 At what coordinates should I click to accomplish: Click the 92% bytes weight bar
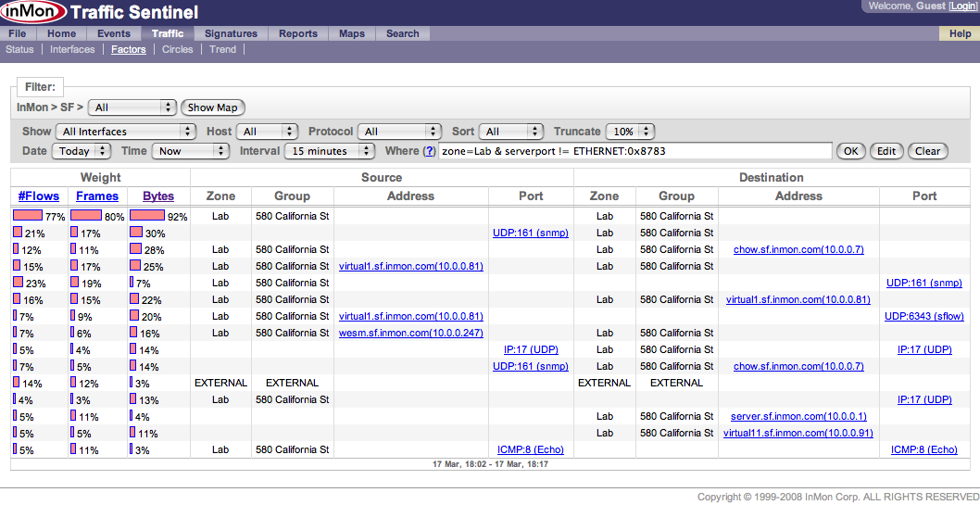pyautogui.click(x=147, y=216)
